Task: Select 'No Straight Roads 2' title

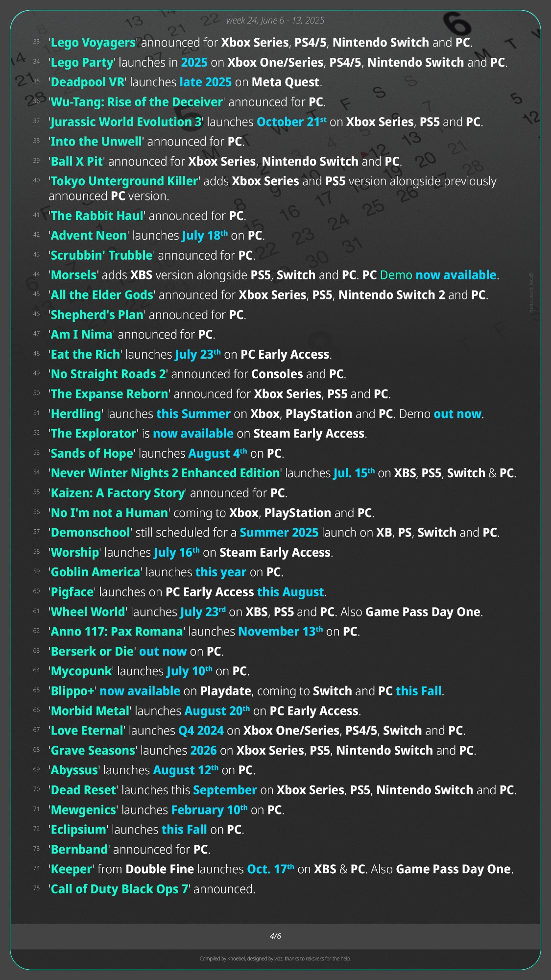Action: [x=108, y=374]
